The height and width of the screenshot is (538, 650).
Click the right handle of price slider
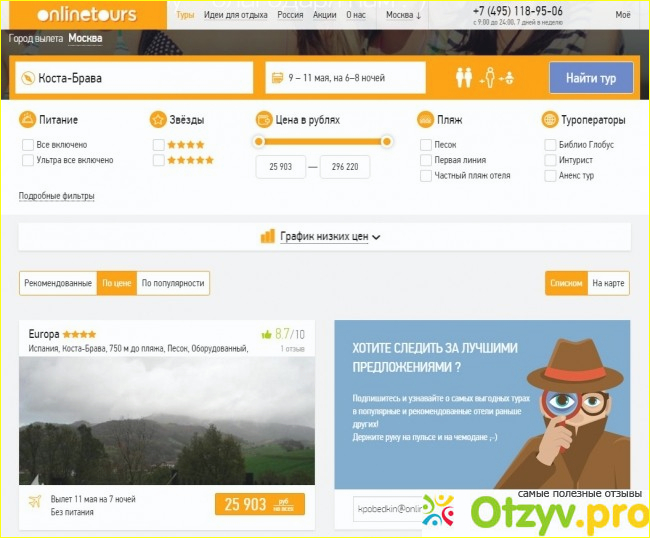click(387, 142)
